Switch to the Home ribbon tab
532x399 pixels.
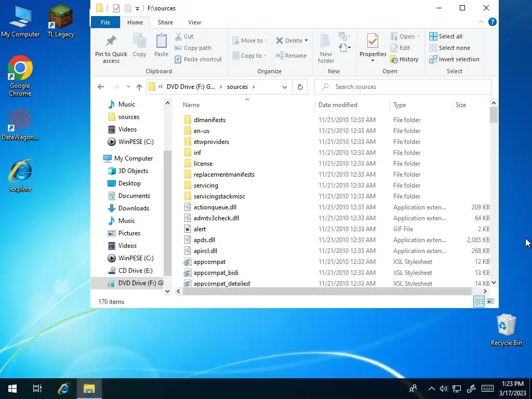pyautogui.click(x=135, y=22)
